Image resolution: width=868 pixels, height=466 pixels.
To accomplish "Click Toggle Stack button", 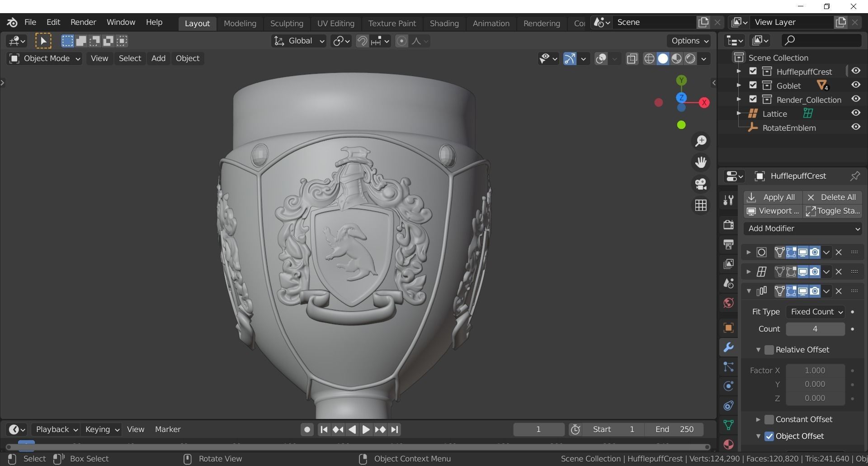I will click(x=832, y=211).
